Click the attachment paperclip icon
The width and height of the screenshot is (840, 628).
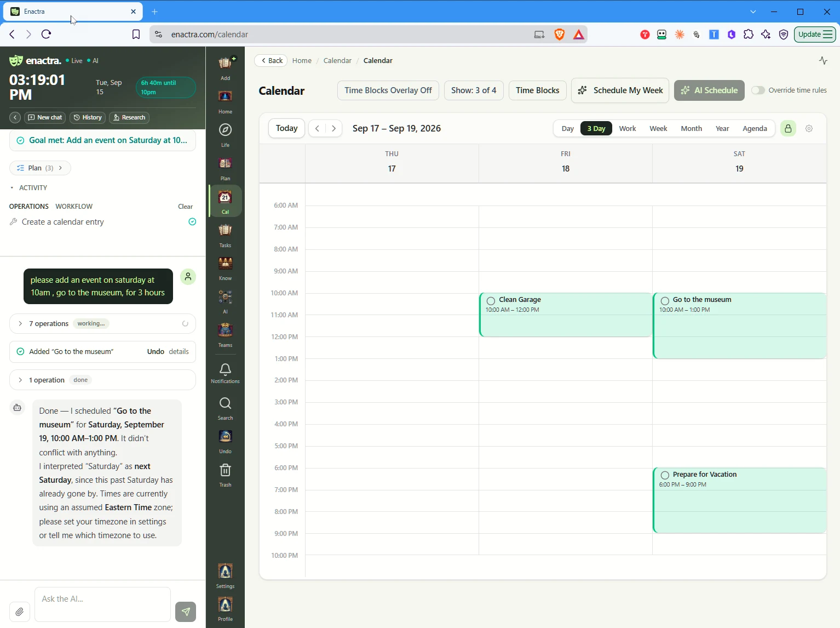coord(19,612)
